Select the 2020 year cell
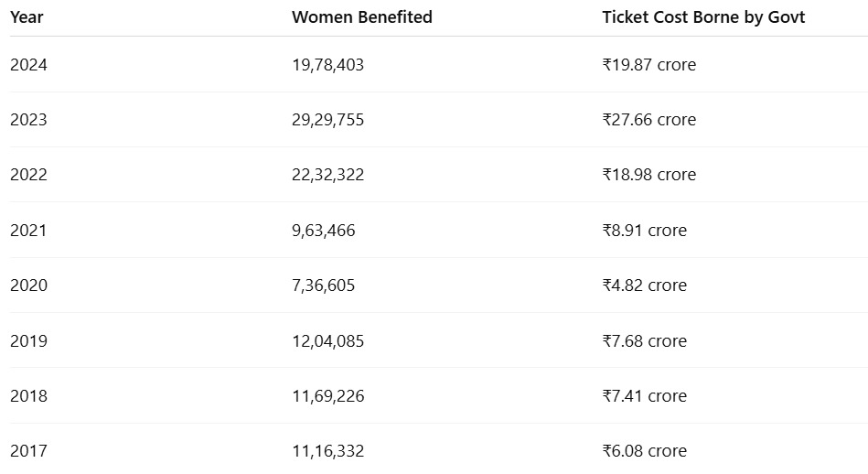868x474 pixels. point(28,285)
